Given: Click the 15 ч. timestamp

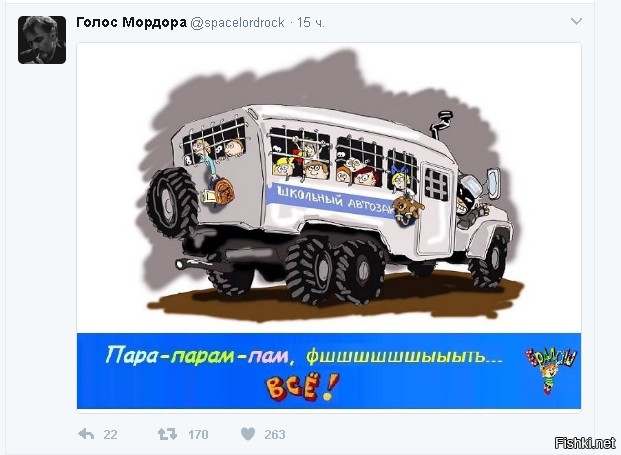Looking at the screenshot, I should tap(311, 23).
